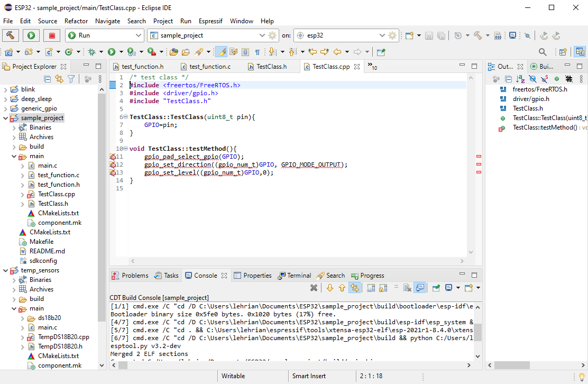Click the Build hammer button in launch bar
Screen dimensions: 588x384
pyautogui.click(x=11, y=35)
